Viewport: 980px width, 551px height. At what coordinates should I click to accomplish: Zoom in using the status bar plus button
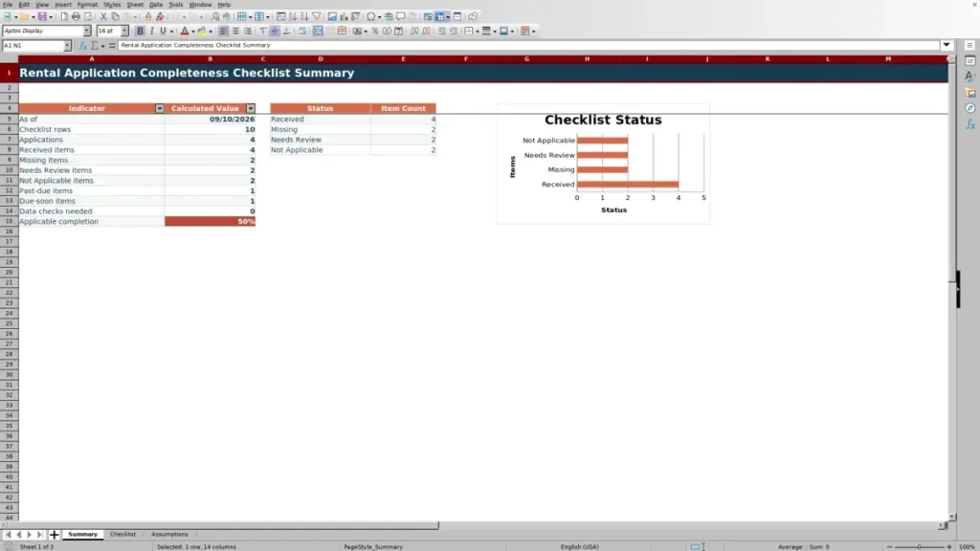point(949,546)
